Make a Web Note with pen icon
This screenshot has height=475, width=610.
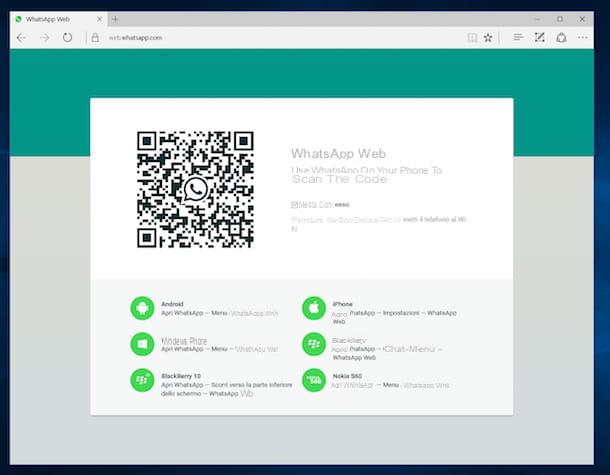(539, 37)
